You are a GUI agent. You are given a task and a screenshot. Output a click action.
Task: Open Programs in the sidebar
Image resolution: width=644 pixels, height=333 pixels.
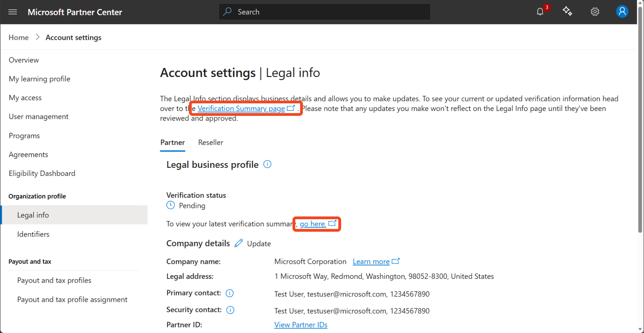point(24,136)
